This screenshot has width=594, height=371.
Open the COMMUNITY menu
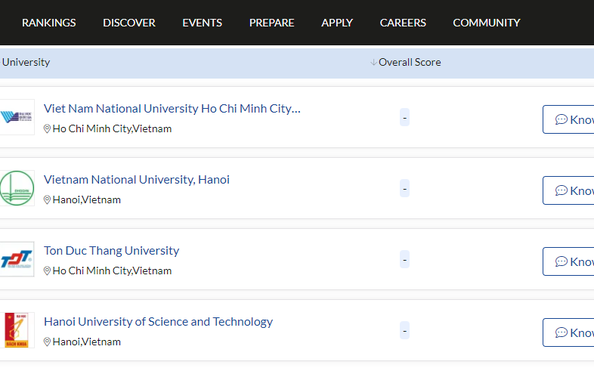pos(487,23)
